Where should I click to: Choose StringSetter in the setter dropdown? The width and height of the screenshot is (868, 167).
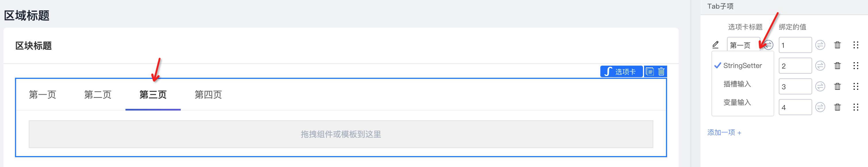tap(742, 66)
